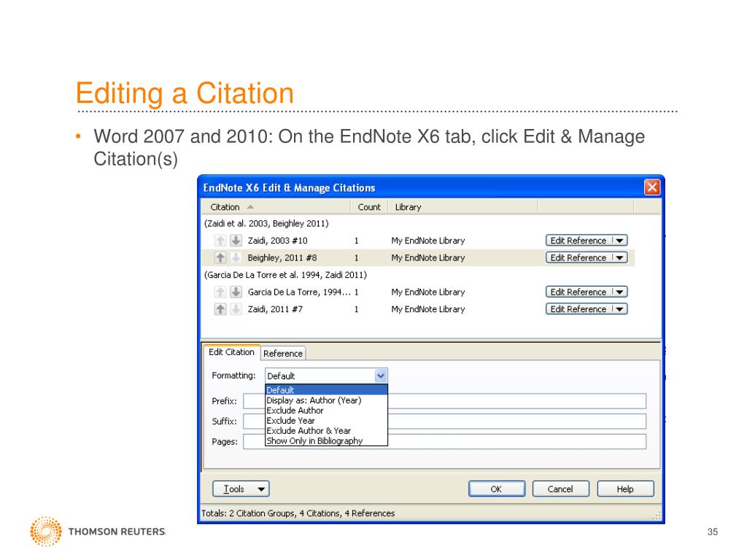Close the Edit & Manage Citations dialog

tap(651, 187)
